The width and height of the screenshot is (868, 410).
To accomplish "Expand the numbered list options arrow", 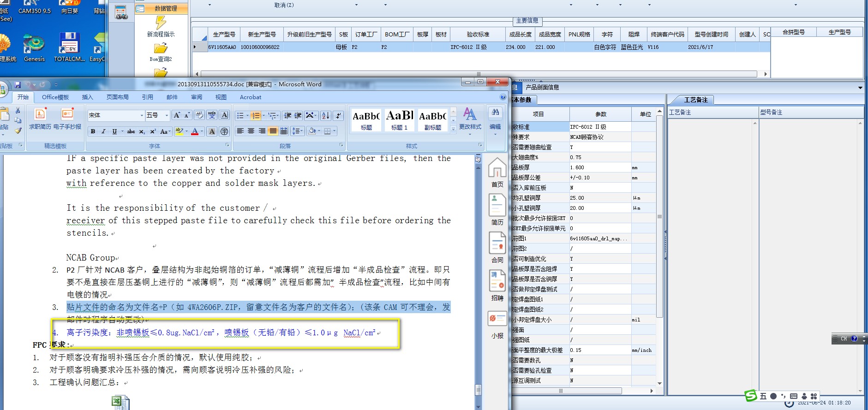I will coord(264,115).
